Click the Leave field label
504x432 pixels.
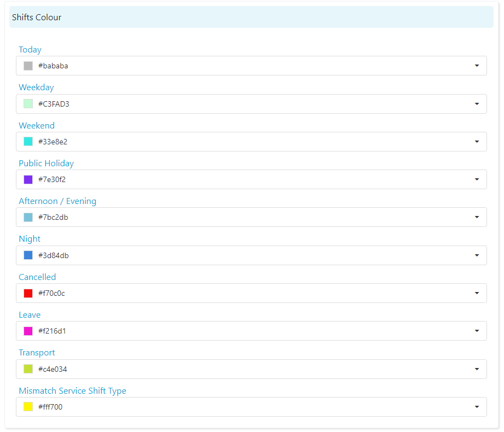30,315
